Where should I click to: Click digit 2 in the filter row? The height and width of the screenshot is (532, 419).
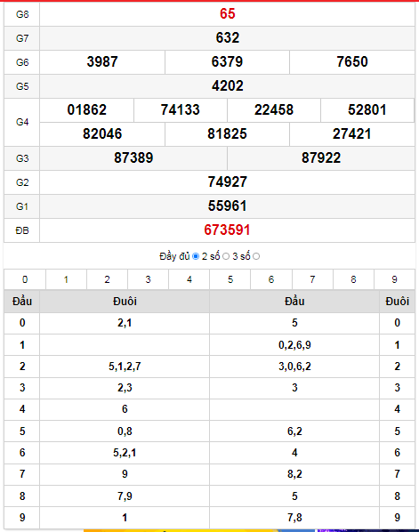[108, 279]
